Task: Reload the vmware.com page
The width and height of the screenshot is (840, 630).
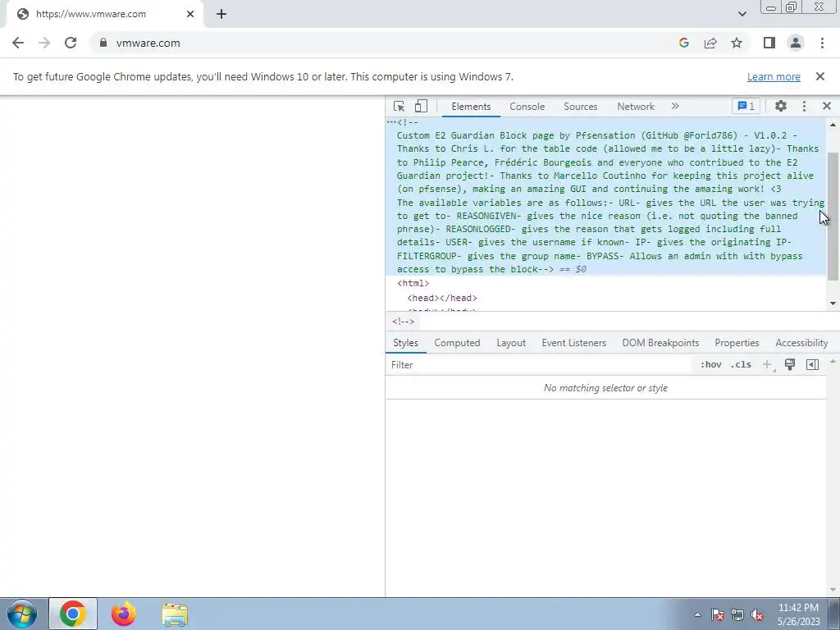Action: (71, 43)
